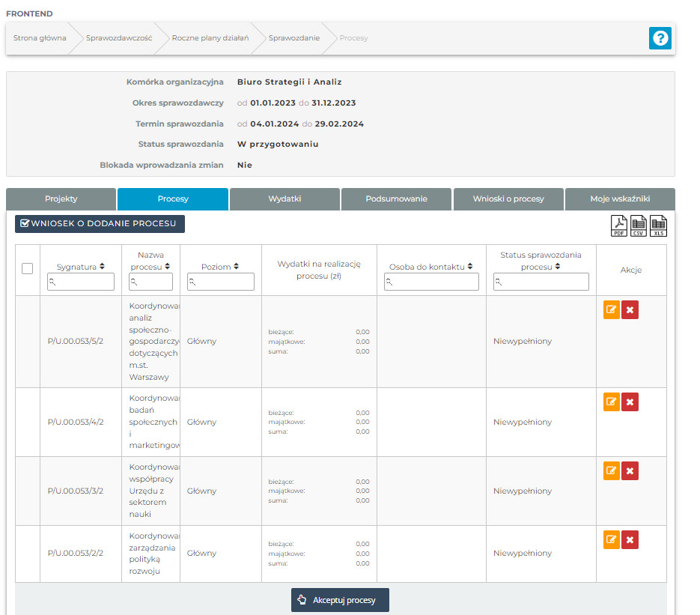Toggle the select-all checkbox in table header
The width and height of the screenshot is (700, 615).
pyautogui.click(x=28, y=268)
